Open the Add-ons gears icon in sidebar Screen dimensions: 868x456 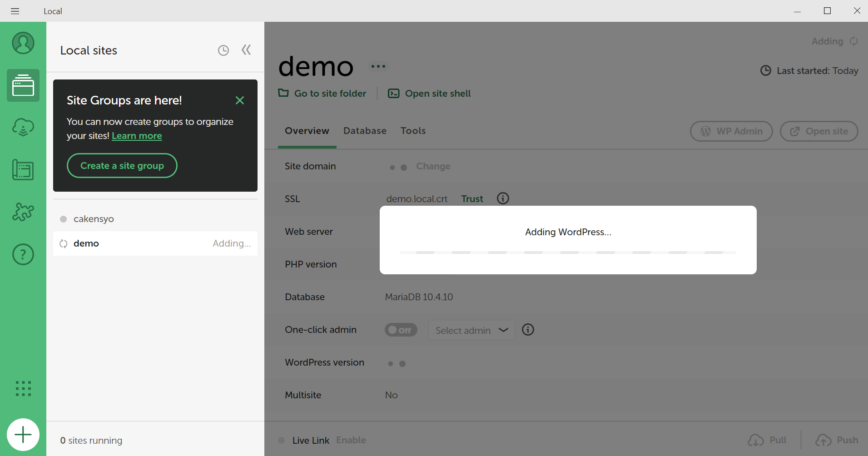[x=23, y=212]
